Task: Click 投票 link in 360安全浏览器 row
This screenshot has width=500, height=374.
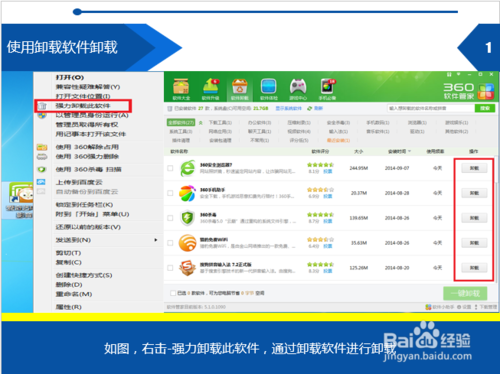Action: 328,171
